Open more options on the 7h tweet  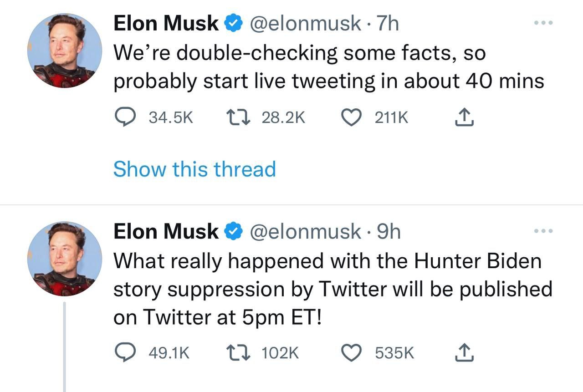(543, 22)
